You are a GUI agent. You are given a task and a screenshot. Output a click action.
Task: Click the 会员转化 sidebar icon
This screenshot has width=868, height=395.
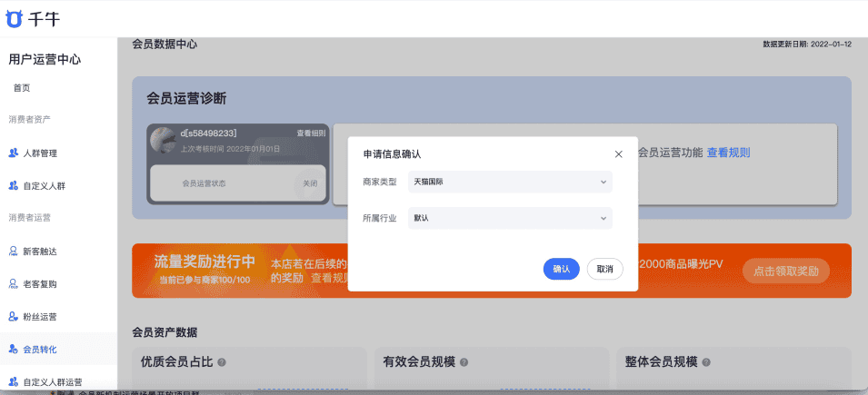[x=14, y=349]
